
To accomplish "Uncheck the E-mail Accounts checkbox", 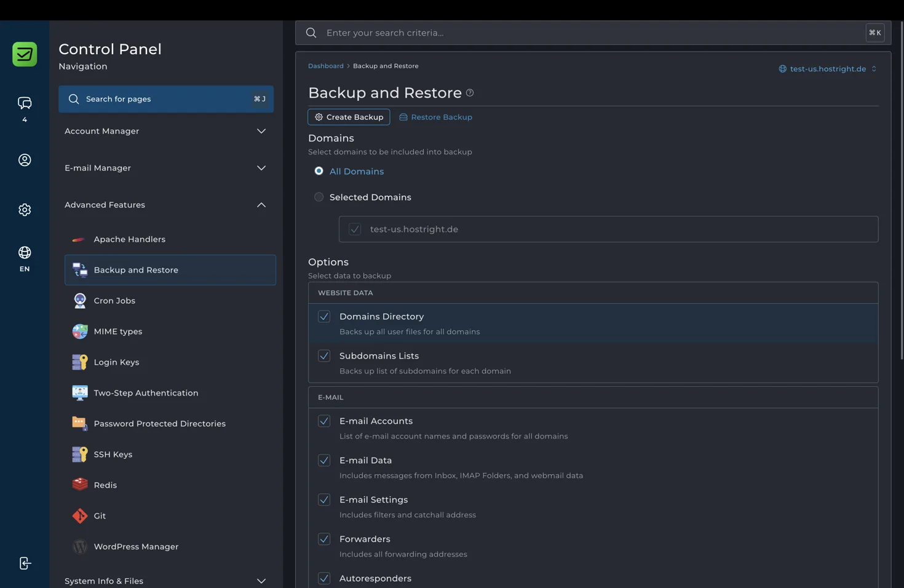I will click(324, 421).
